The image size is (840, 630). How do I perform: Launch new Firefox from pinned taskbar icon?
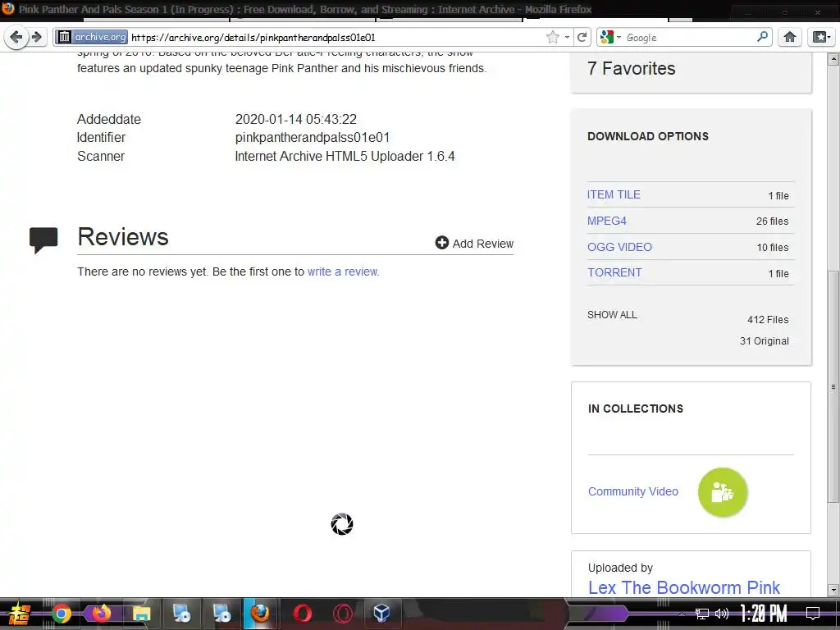coord(101,614)
